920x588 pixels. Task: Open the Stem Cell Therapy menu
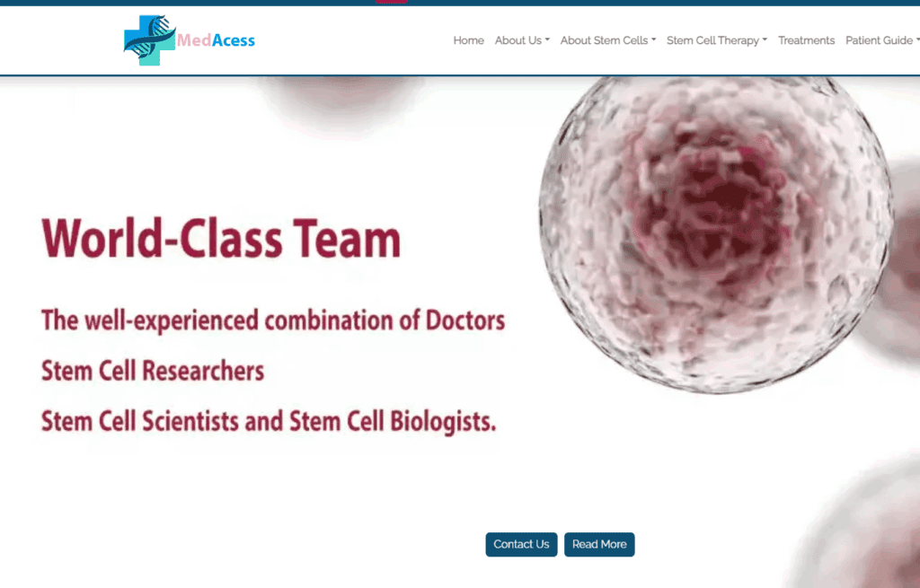(712, 40)
